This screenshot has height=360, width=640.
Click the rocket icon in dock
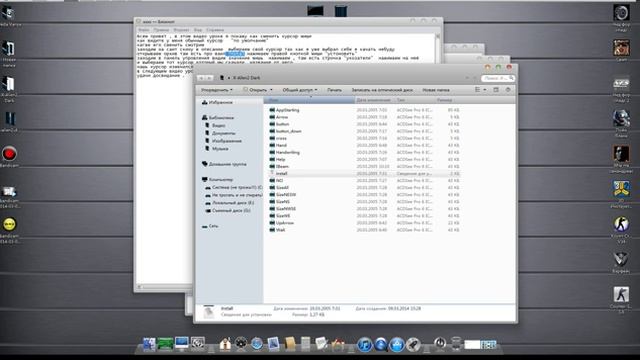click(x=413, y=344)
